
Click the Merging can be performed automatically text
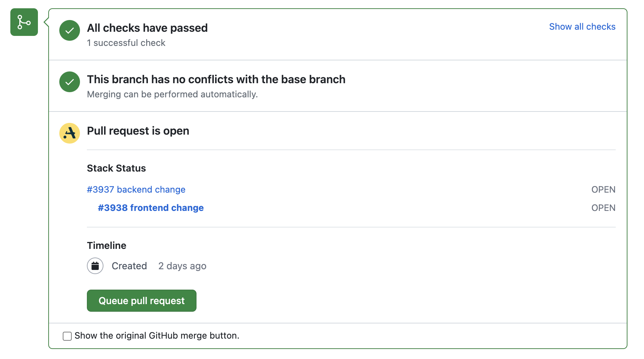pyautogui.click(x=172, y=94)
